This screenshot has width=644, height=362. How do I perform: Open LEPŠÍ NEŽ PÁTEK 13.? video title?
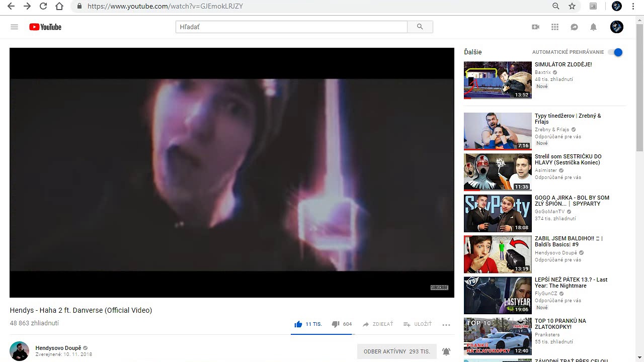[x=571, y=283]
